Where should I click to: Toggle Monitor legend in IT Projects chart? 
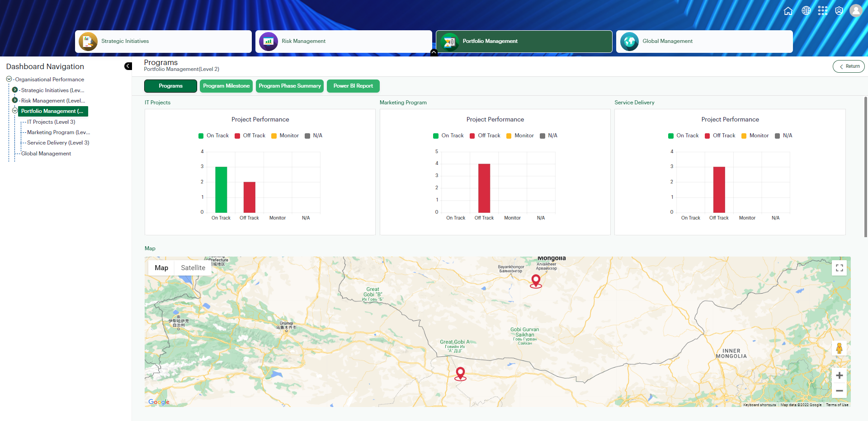[285, 136]
